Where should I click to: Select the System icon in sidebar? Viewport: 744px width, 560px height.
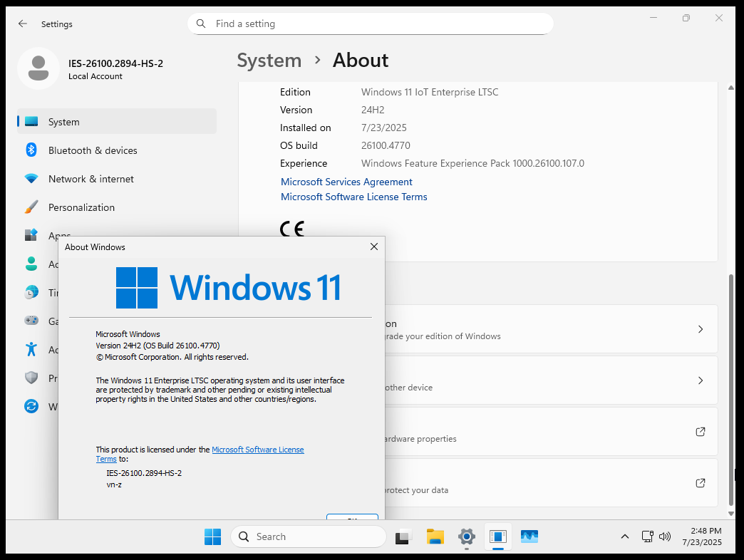pyautogui.click(x=31, y=121)
